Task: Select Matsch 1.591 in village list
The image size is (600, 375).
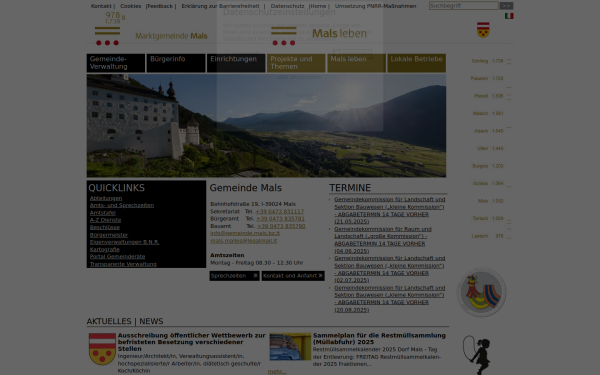Action: 488,114
